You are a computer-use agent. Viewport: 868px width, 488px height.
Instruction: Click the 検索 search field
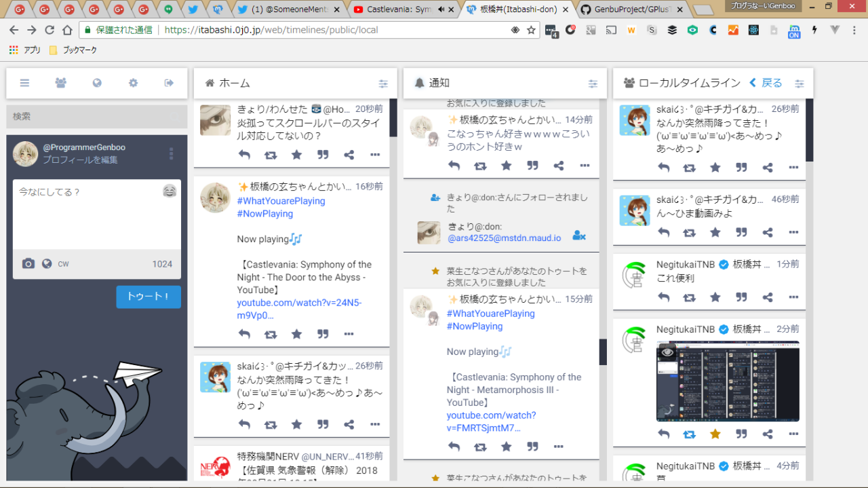pyautogui.click(x=96, y=117)
